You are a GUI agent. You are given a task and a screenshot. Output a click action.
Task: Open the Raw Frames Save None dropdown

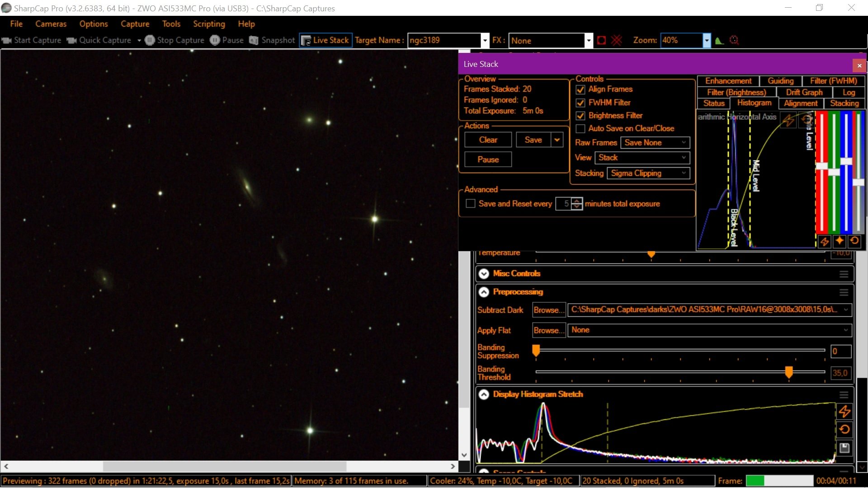tap(655, 143)
